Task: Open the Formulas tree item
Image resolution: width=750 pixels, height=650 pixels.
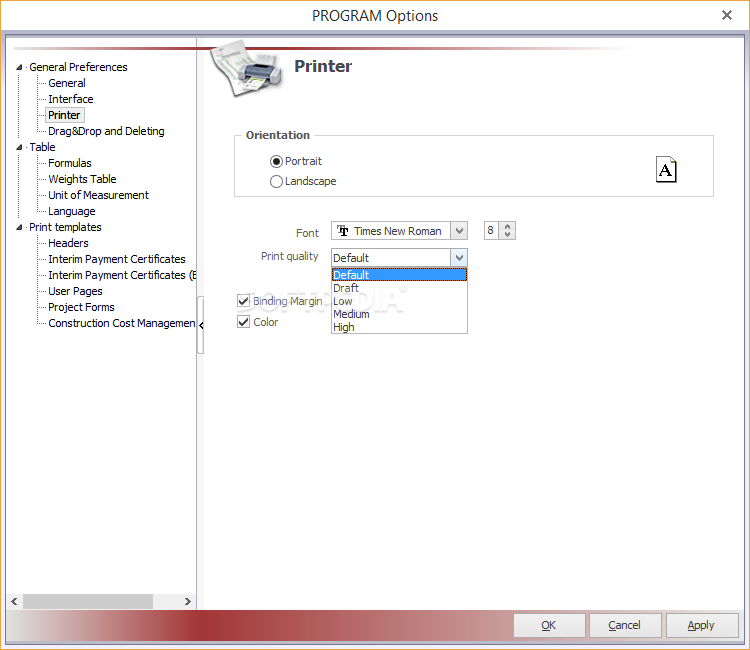Action: [x=70, y=163]
